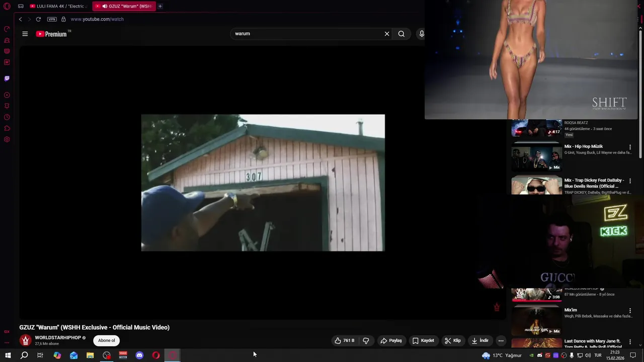Image resolution: width=644 pixels, height=362 pixels.
Task: Open volume control speaker icon in tray
Action: [x=588, y=355]
